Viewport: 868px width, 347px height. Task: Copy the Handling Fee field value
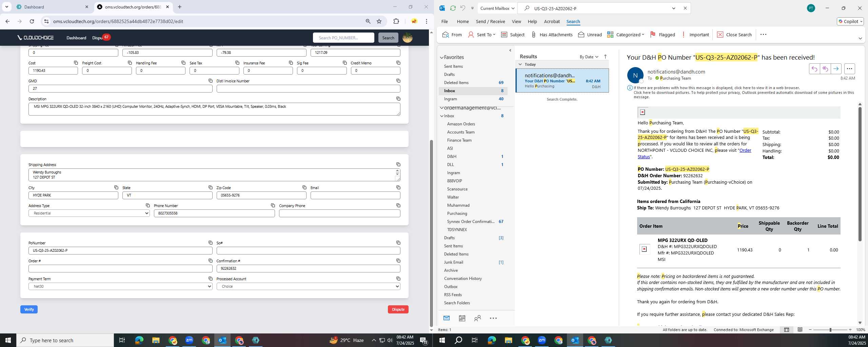coord(183,63)
